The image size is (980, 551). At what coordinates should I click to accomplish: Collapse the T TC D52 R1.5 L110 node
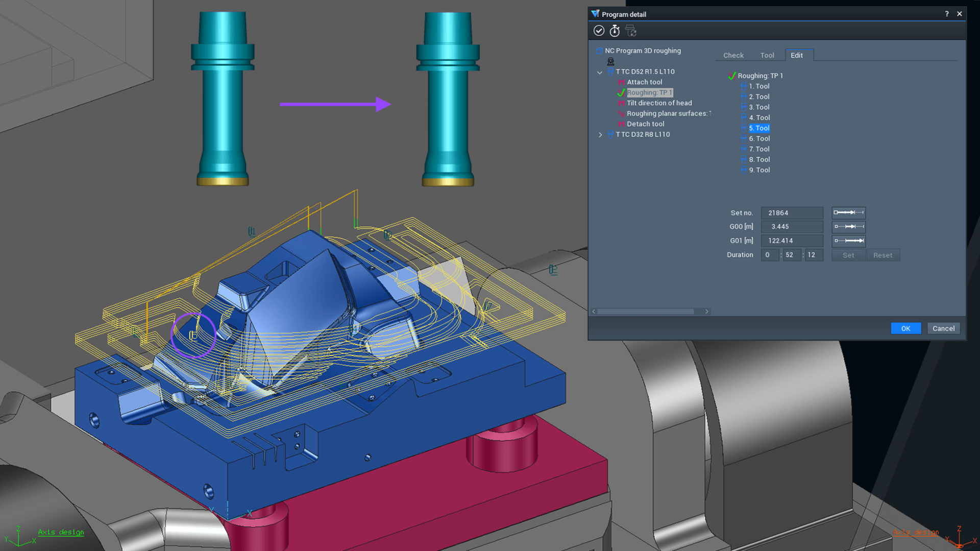[x=600, y=72]
